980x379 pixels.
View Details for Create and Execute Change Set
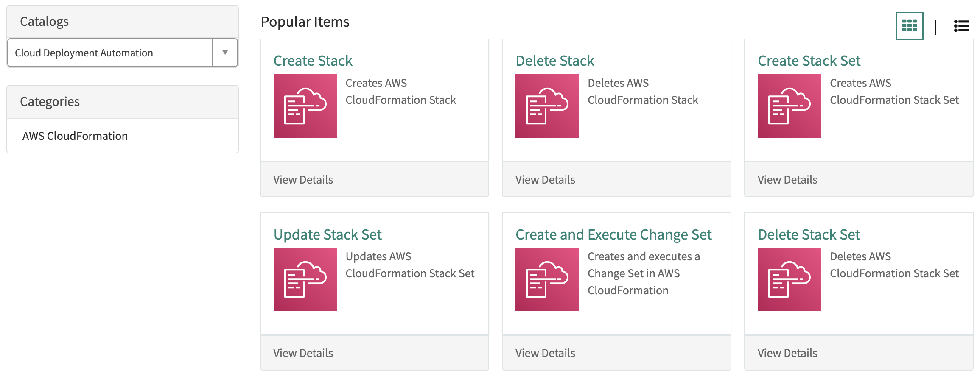[545, 353]
